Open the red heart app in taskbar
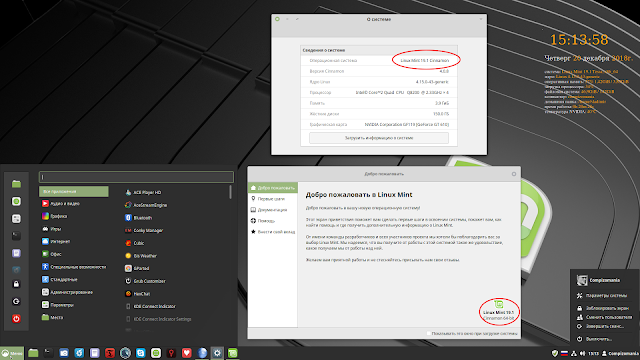 coord(187,353)
